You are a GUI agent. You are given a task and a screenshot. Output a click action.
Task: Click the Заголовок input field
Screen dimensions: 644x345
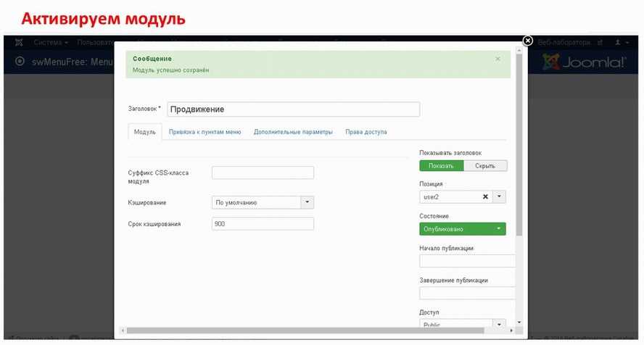[293, 109]
